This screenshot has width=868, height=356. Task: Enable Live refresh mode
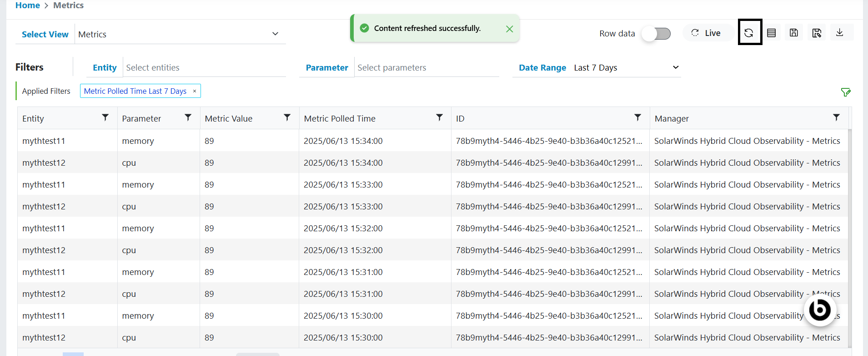click(706, 33)
